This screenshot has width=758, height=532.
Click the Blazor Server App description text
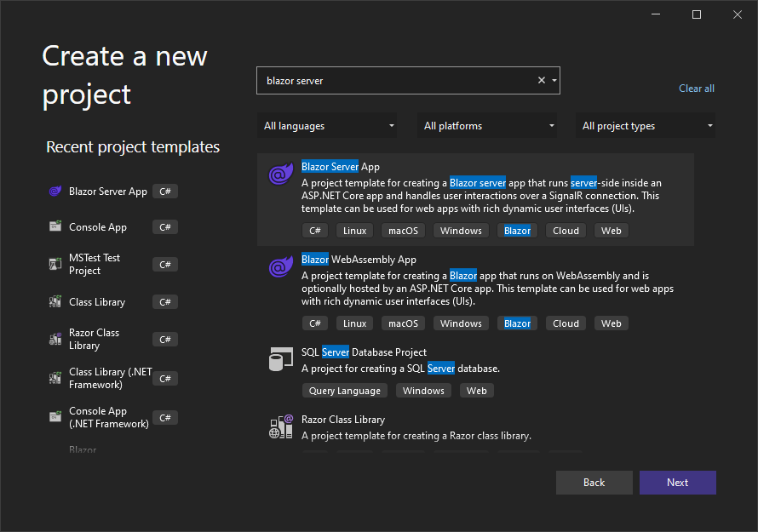pos(481,196)
